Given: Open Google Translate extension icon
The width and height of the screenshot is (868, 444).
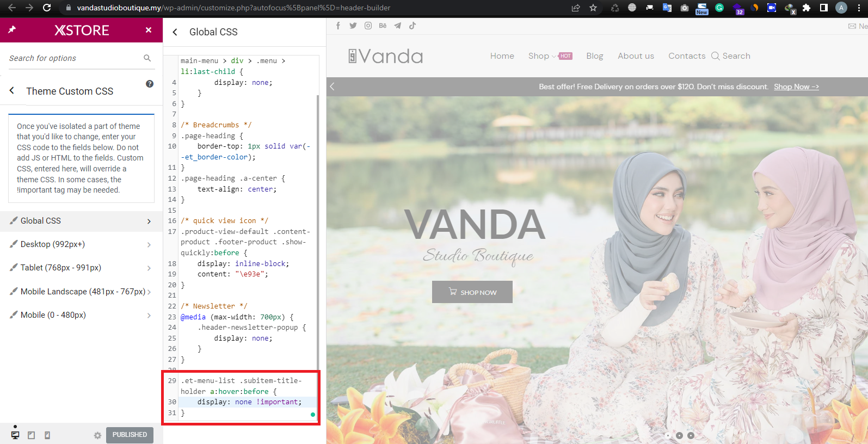Looking at the screenshot, I should pyautogui.click(x=667, y=8).
